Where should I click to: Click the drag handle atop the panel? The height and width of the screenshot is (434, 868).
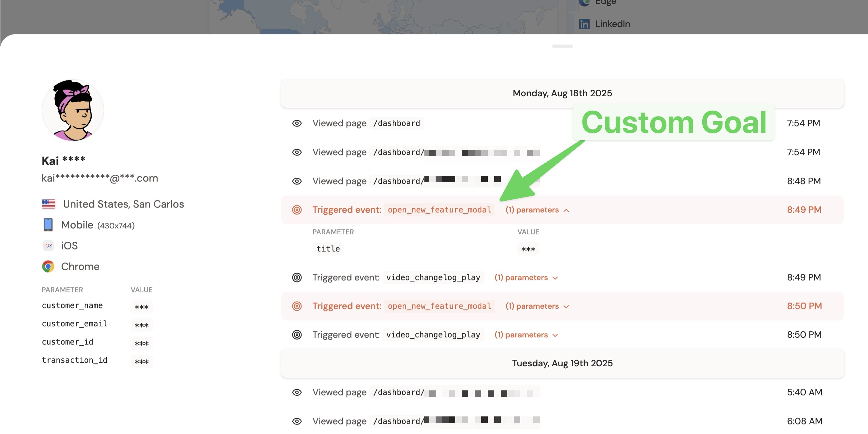(562, 46)
